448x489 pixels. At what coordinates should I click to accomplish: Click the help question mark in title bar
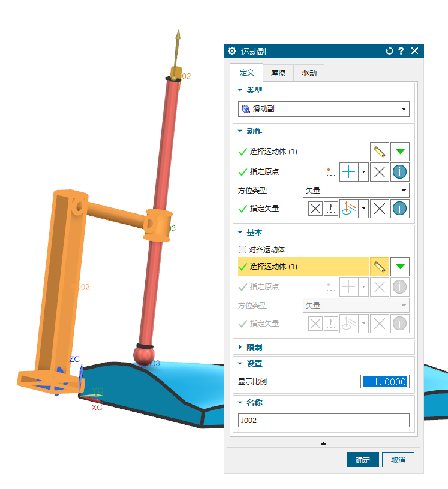(401, 51)
